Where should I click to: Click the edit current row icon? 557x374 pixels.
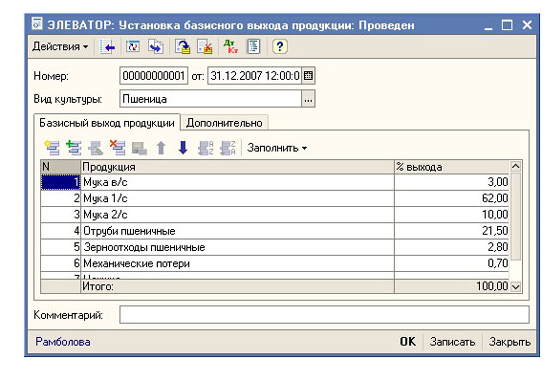96,148
